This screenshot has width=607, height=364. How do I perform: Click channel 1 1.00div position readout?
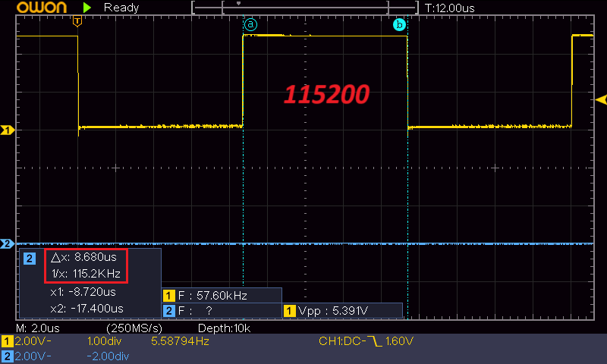[x=105, y=341]
